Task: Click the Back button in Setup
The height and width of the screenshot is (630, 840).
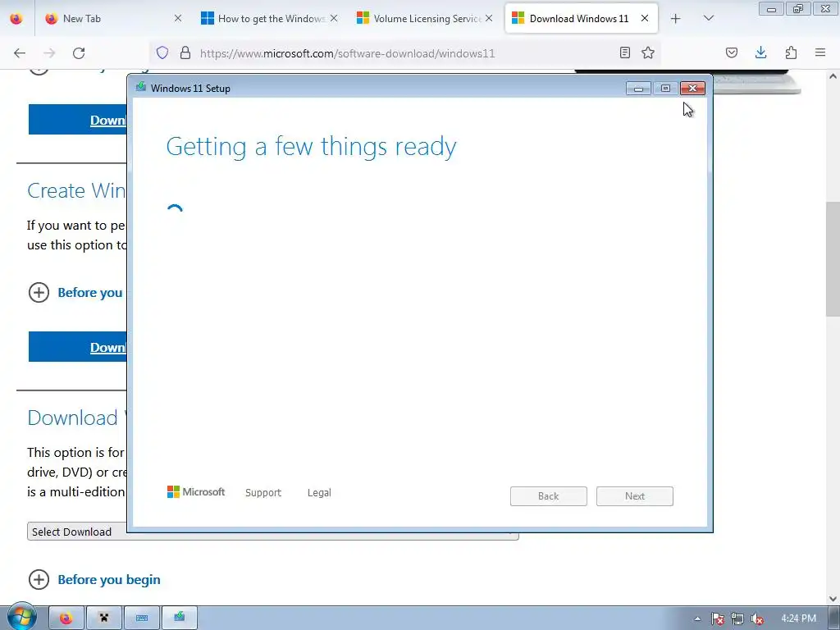Action: point(549,496)
